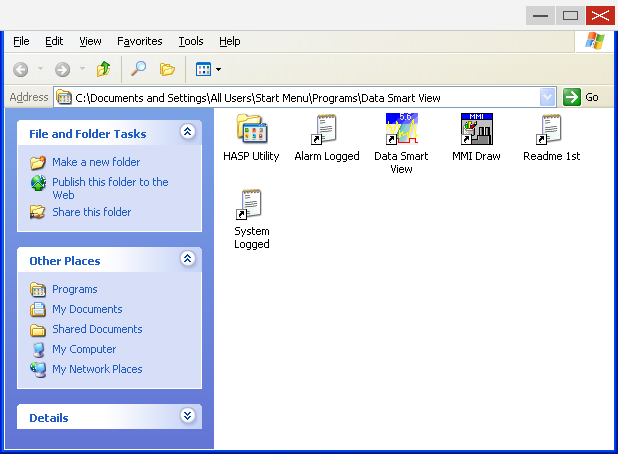Viewport: 618px width, 454px height.
Task: Click the MMI Draw name label
Action: point(477,156)
